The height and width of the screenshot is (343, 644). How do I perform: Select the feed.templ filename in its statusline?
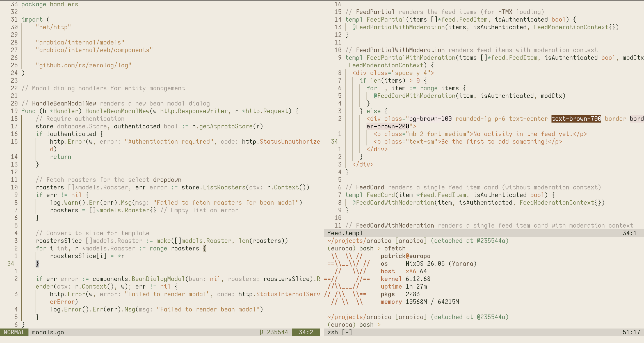click(345, 233)
